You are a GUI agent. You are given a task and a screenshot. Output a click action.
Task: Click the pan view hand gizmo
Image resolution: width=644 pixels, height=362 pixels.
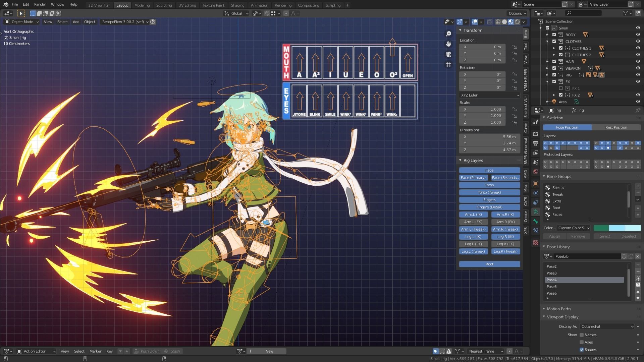(448, 44)
